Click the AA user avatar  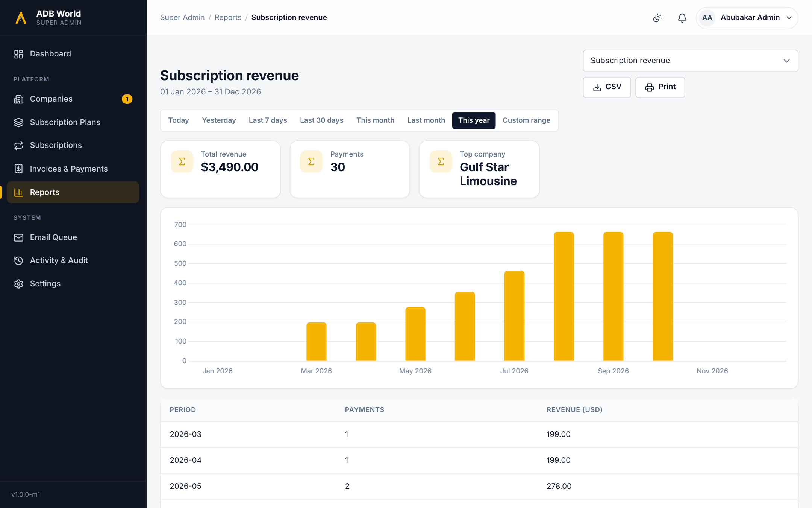click(x=707, y=18)
